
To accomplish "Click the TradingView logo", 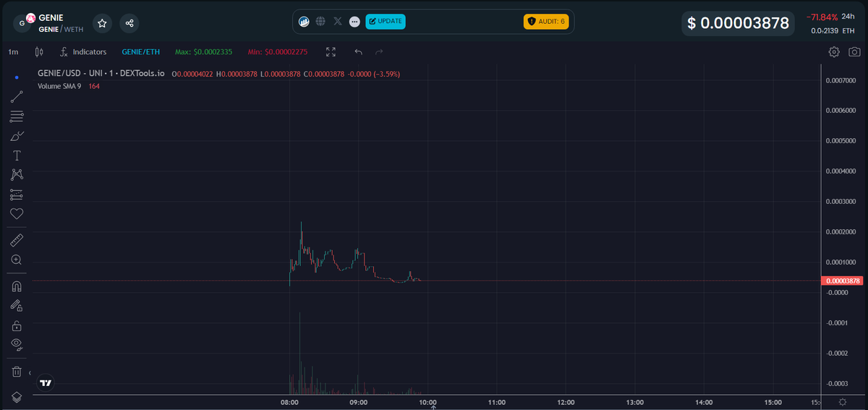I will pos(46,383).
